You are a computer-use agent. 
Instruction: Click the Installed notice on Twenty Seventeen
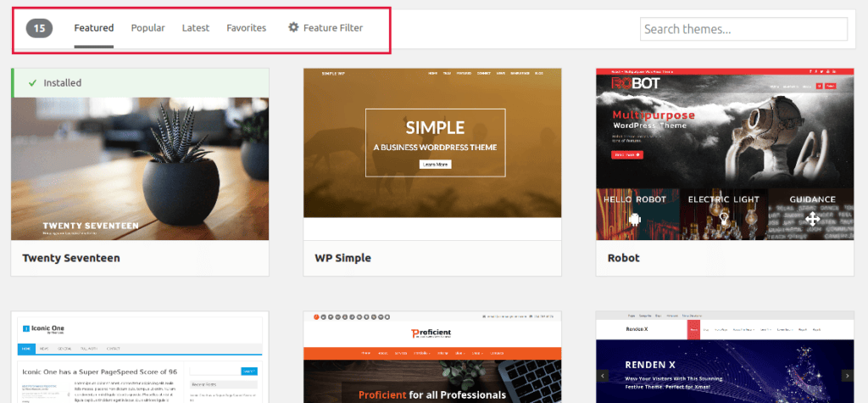tap(140, 82)
